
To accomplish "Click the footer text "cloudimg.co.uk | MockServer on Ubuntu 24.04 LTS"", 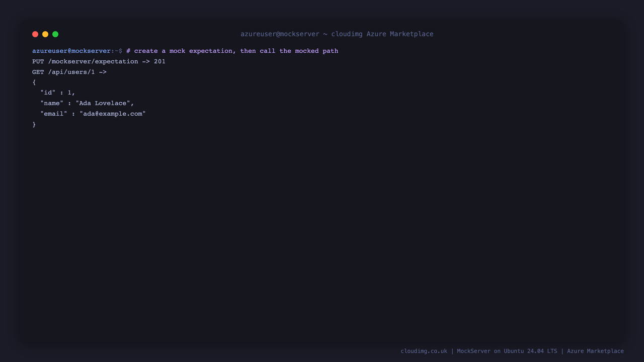I will pos(479,351).
